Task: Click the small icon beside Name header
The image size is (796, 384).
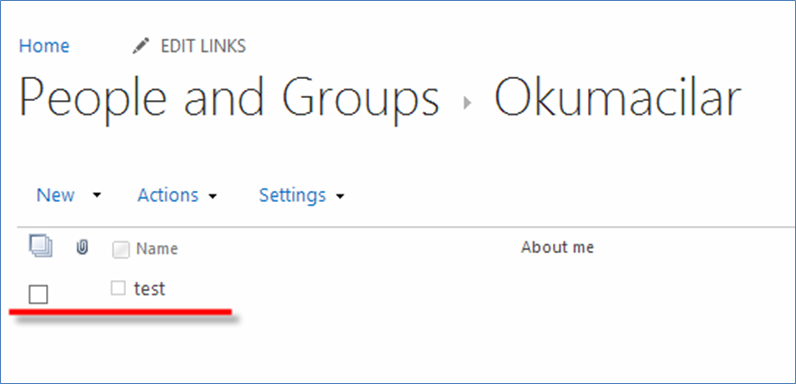Action: click(120, 249)
